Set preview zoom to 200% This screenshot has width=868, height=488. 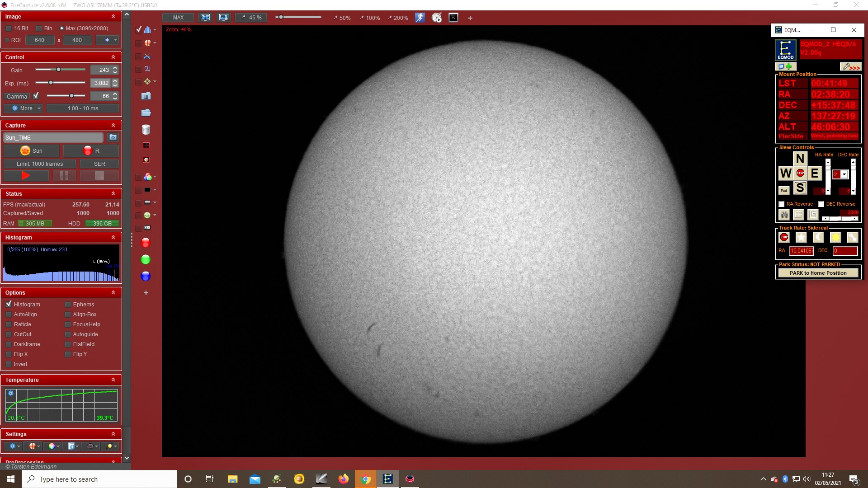point(398,18)
